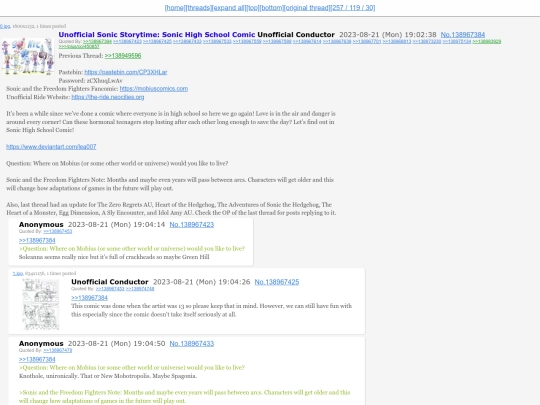Screen dimensions: 540x405
Task: Click [expand all] in the top bar
Action: 229,8
